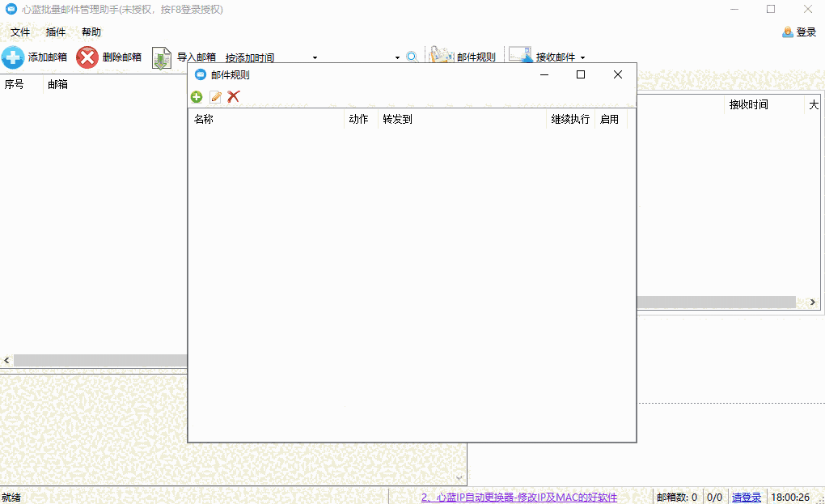
Task: Click the 导入邮箱 import mailbox icon
Action: (160, 57)
